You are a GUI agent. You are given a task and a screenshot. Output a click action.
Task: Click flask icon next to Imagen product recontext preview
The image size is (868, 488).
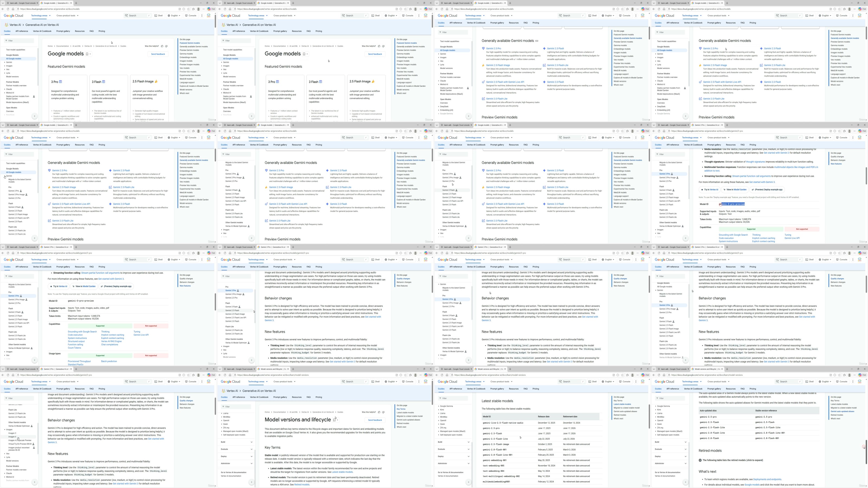(x=34, y=448)
